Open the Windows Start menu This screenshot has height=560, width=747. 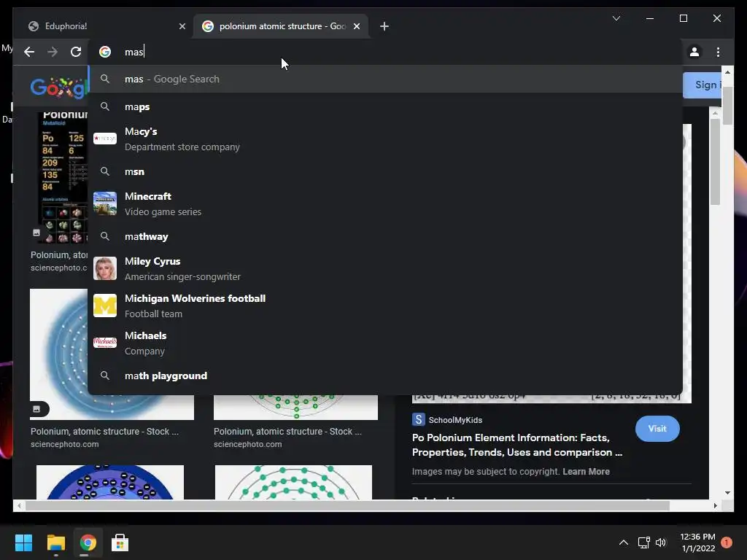23,542
